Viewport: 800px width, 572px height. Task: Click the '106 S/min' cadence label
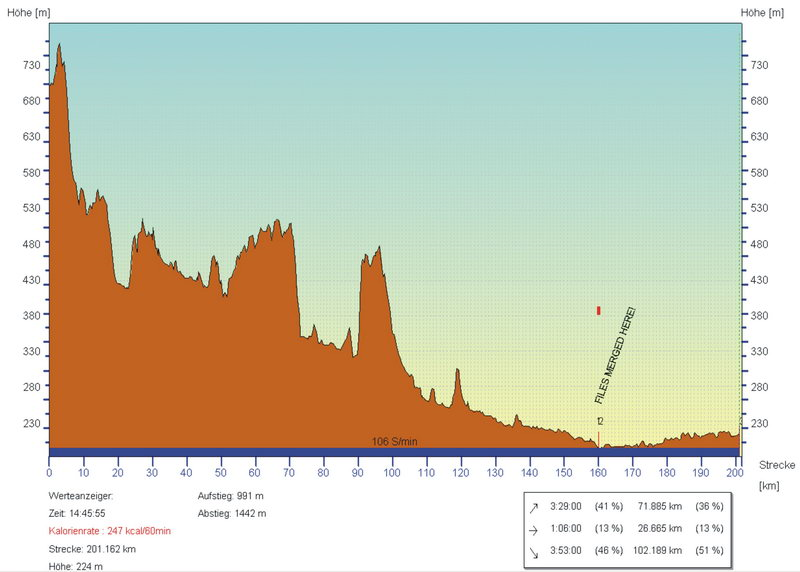coord(393,441)
